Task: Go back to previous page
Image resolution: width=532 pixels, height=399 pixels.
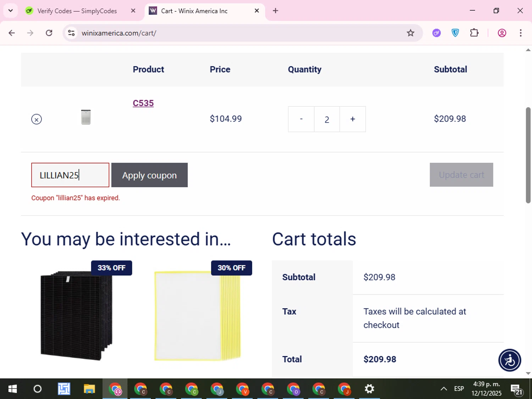Action: [x=12, y=33]
